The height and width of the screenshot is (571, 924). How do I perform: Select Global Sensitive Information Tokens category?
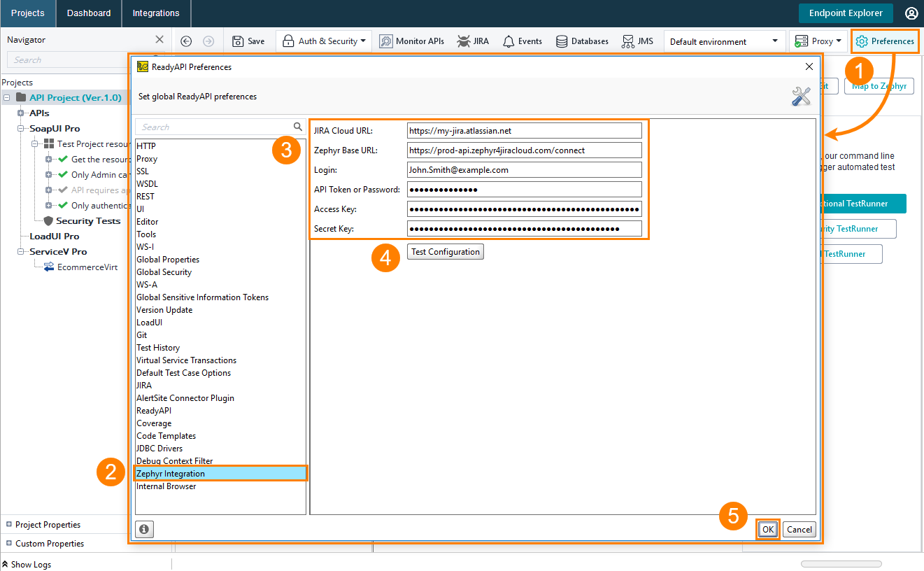click(202, 297)
